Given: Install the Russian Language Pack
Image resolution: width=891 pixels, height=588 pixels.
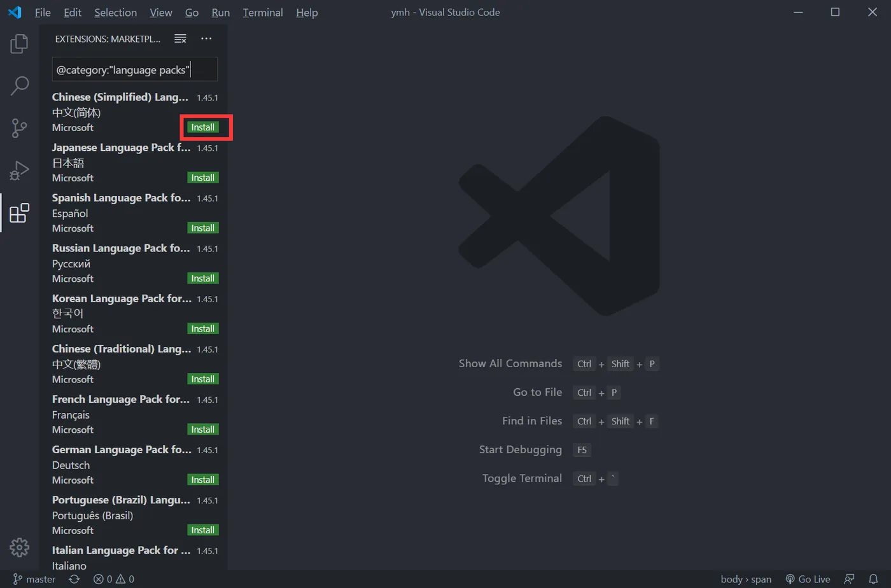Looking at the screenshot, I should pyautogui.click(x=203, y=278).
